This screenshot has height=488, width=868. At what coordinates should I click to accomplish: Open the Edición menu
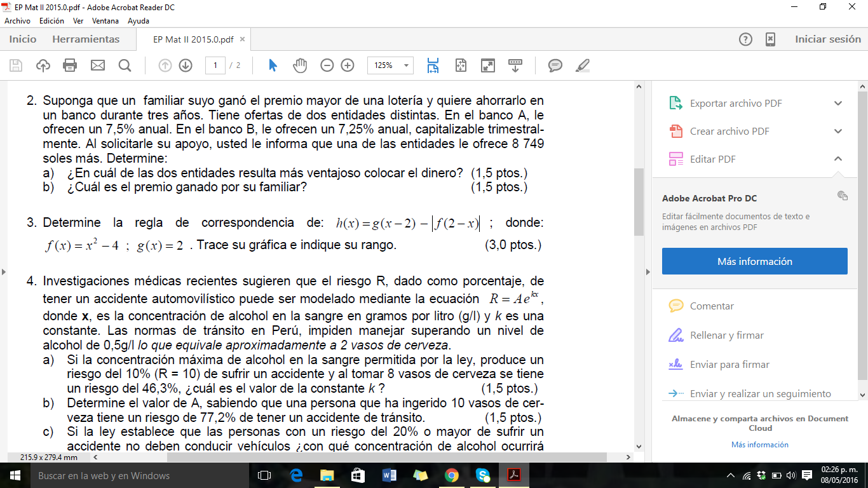[x=51, y=20]
